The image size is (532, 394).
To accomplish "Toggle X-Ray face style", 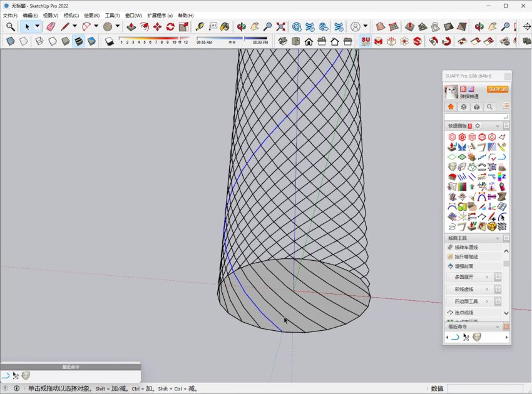I will tap(11, 41).
